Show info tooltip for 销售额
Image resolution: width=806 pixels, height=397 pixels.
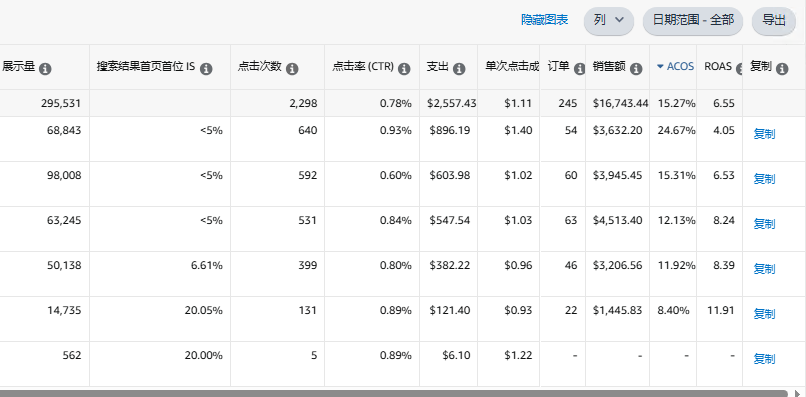636,69
